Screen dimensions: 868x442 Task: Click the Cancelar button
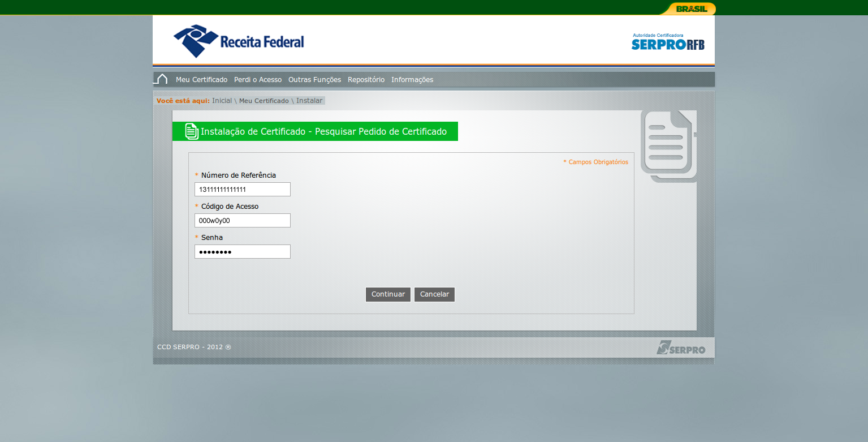click(x=434, y=294)
